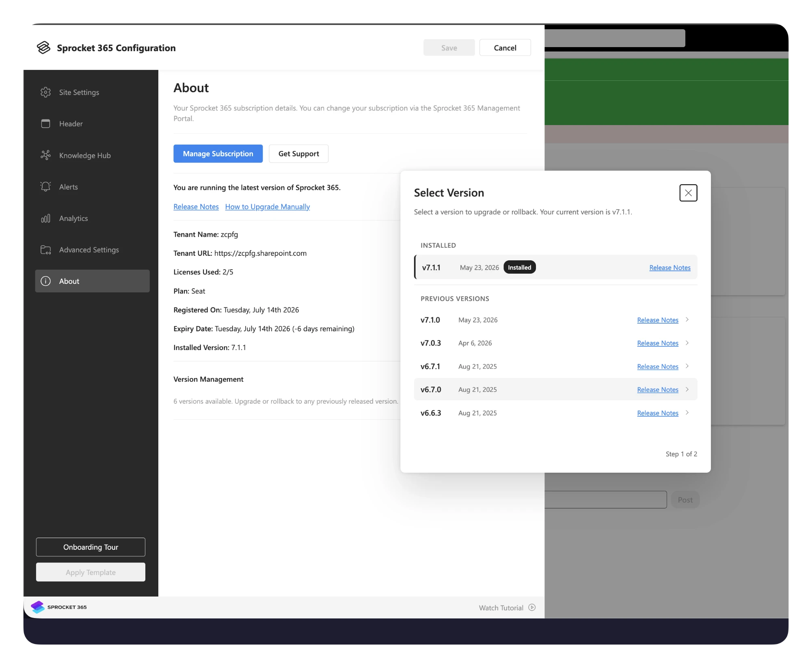Click the Watch Tutorial play icon
Screen dimensions: 812x668
coord(532,607)
